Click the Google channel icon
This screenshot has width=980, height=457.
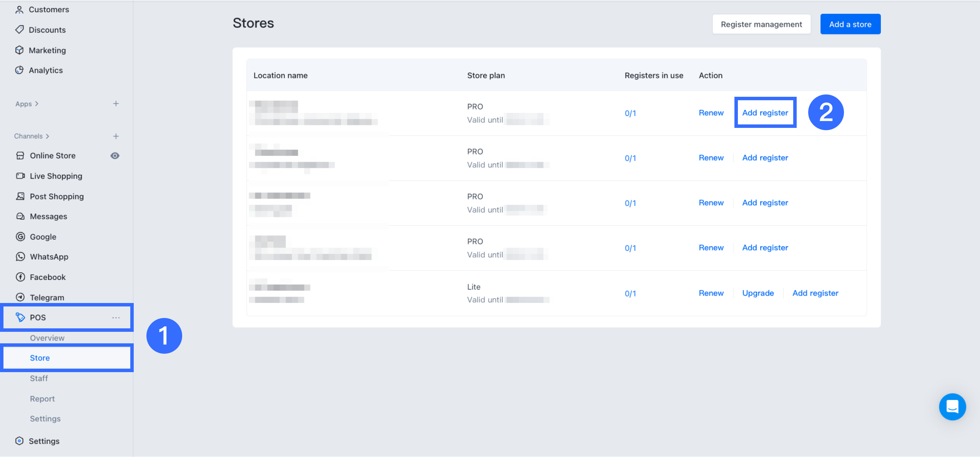tap(20, 237)
